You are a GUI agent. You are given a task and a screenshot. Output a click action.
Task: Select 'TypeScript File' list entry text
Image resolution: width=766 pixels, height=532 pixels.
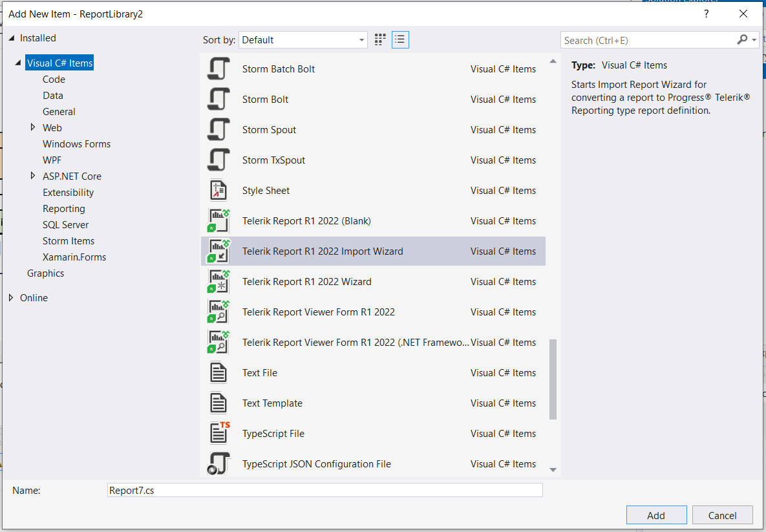click(x=273, y=433)
